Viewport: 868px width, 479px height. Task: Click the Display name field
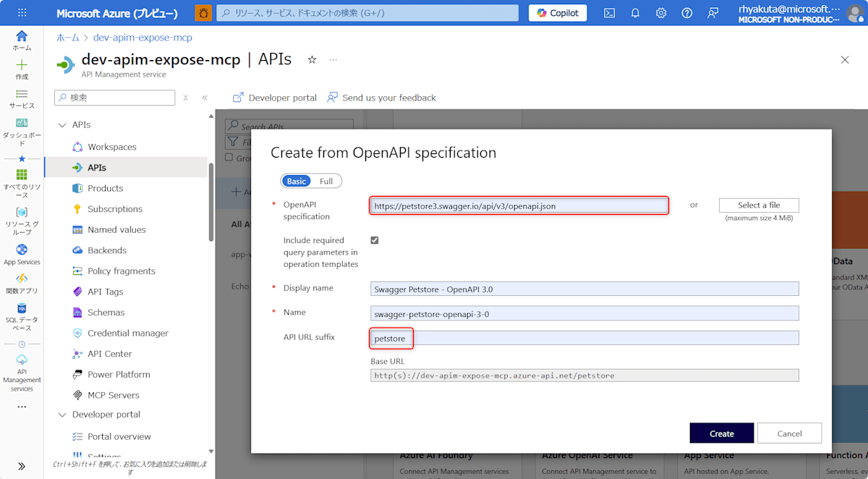584,289
